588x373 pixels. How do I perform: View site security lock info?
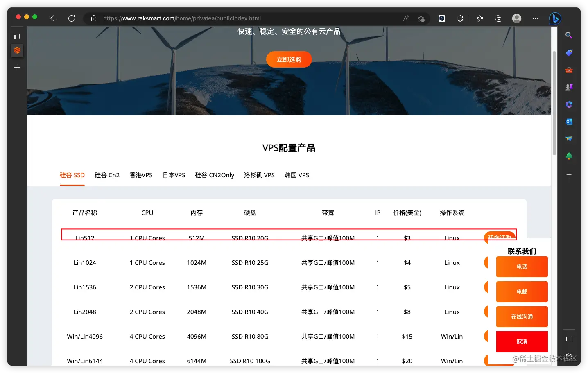94,18
